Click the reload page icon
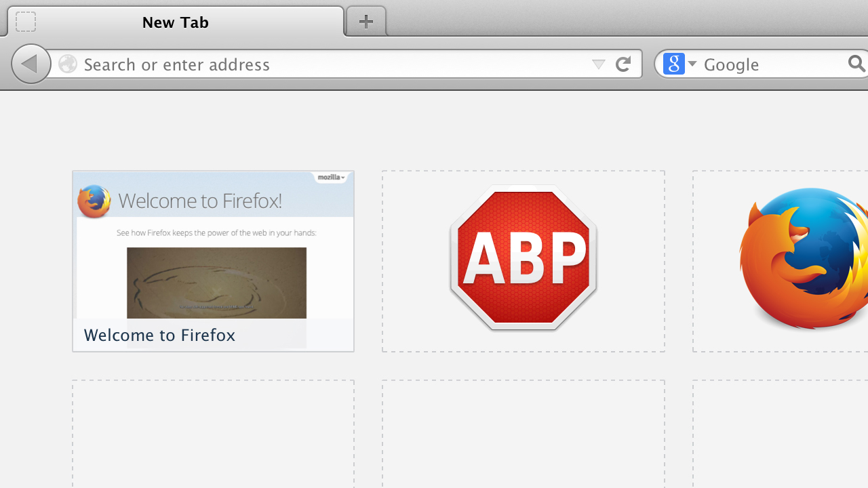This screenshot has width=868, height=488. pos(623,64)
